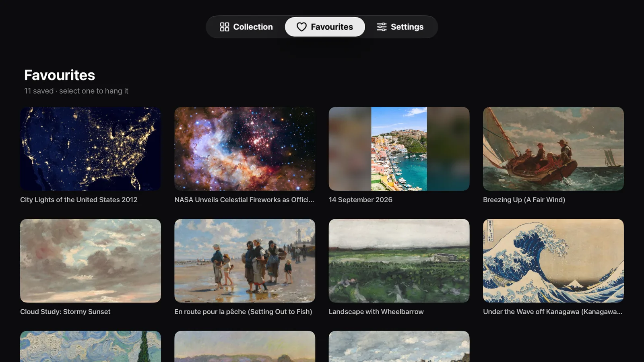Click caption 'City Lights of the United States 2012'

pyautogui.click(x=79, y=200)
